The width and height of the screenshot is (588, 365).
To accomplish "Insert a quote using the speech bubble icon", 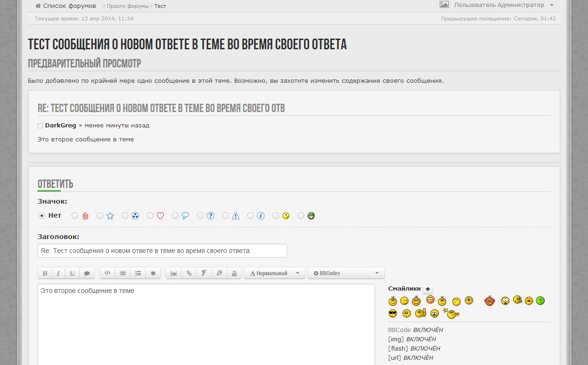I will [x=86, y=273].
